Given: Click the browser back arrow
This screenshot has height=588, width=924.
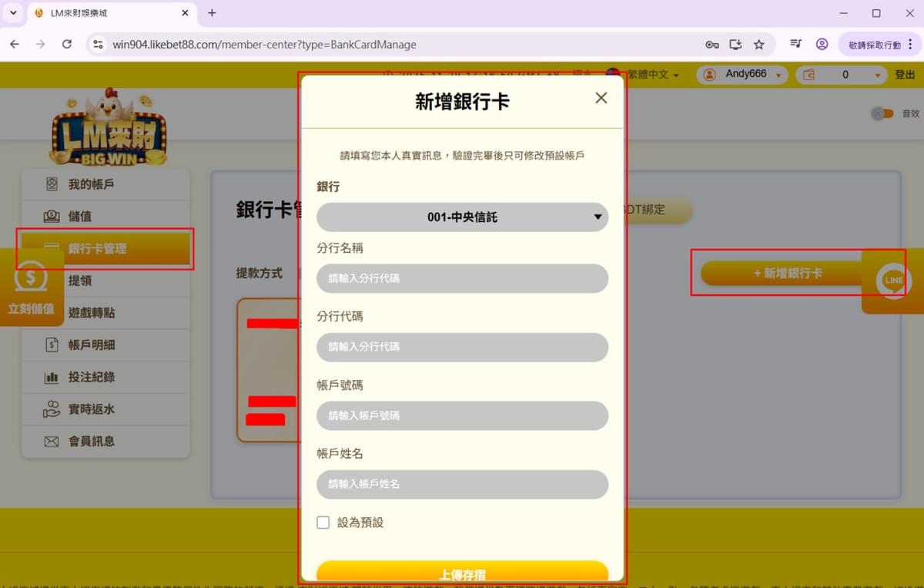Looking at the screenshot, I should (x=14, y=45).
